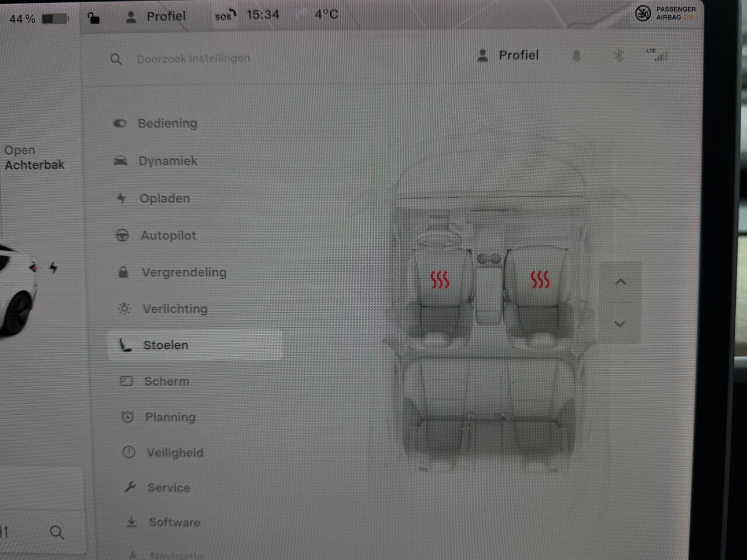Toggle left front seat heater
Viewport: 747px width, 560px height.
click(x=439, y=280)
